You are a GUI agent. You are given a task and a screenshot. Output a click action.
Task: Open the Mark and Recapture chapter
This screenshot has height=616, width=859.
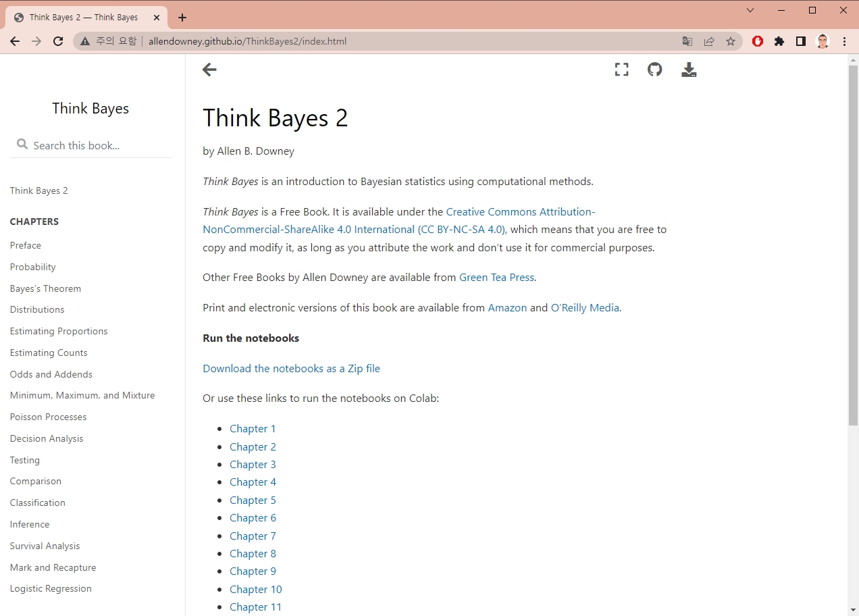pos(53,567)
